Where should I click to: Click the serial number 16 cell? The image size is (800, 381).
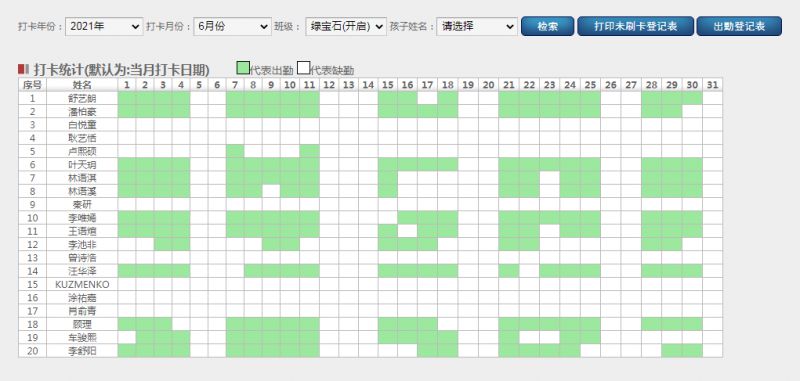click(32, 297)
